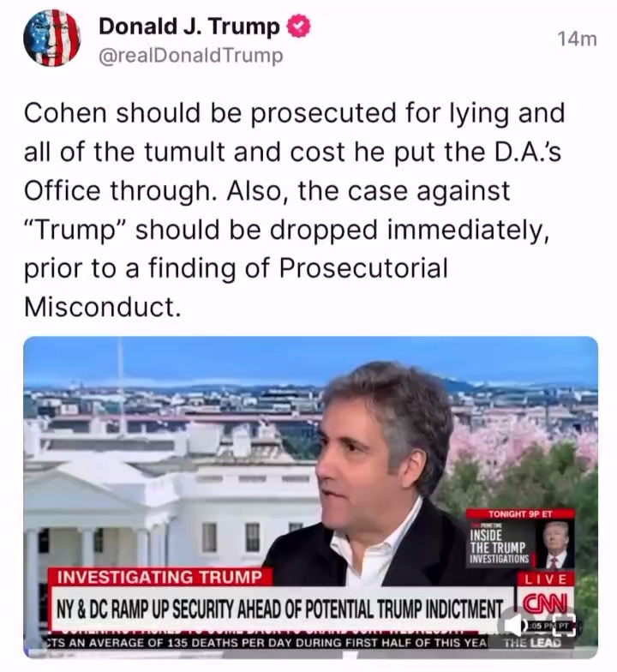Expand the video with the fullscreen icon
This screenshot has height=672, width=617.
point(564,625)
